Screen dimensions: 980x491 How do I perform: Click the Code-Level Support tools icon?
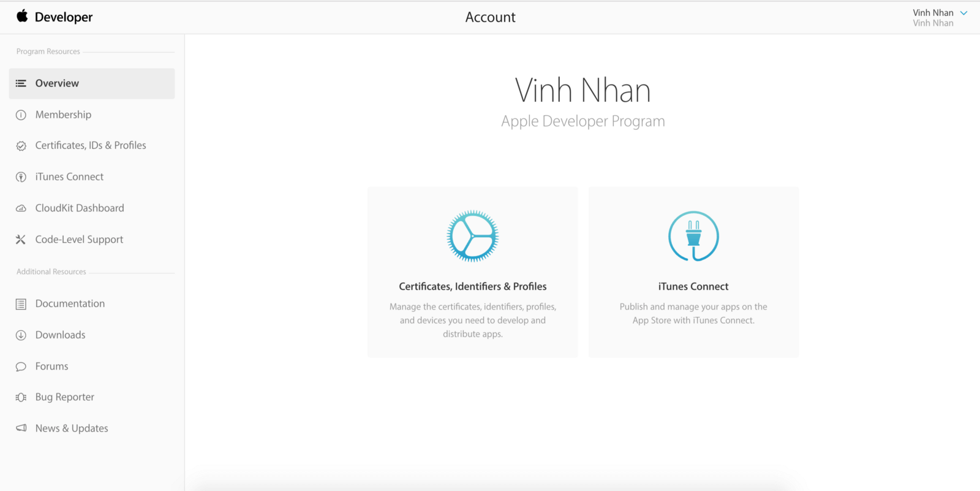pos(21,240)
